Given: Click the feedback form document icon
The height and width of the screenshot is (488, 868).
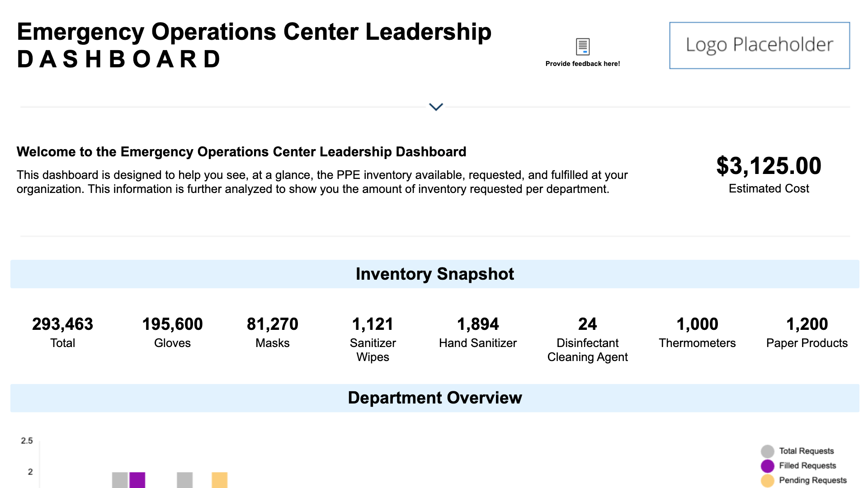Looking at the screenshot, I should [583, 47].
